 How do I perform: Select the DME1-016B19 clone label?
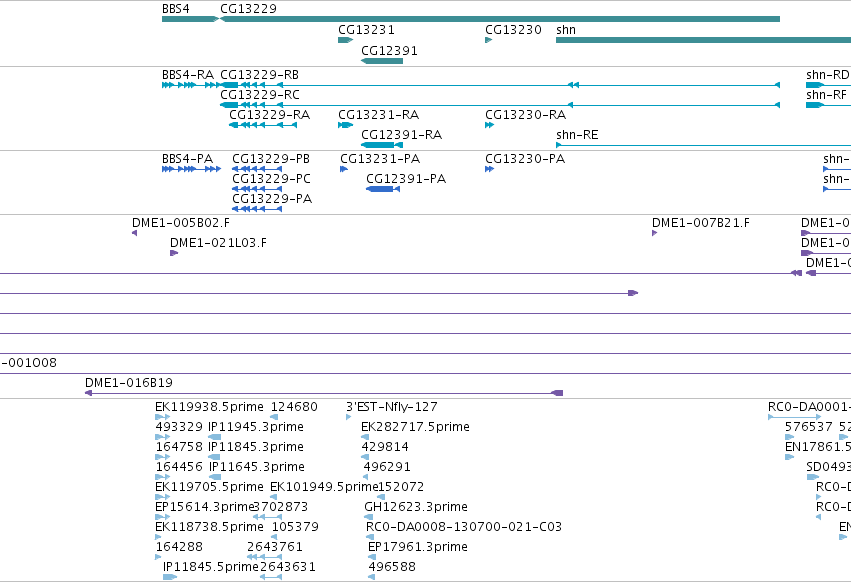coord(129,383)
